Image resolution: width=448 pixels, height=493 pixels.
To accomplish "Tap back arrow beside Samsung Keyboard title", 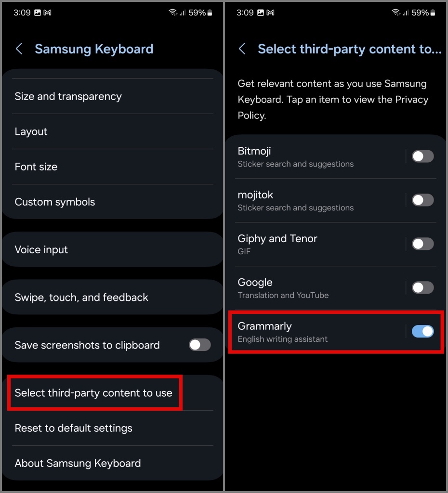I will (19, 49).
